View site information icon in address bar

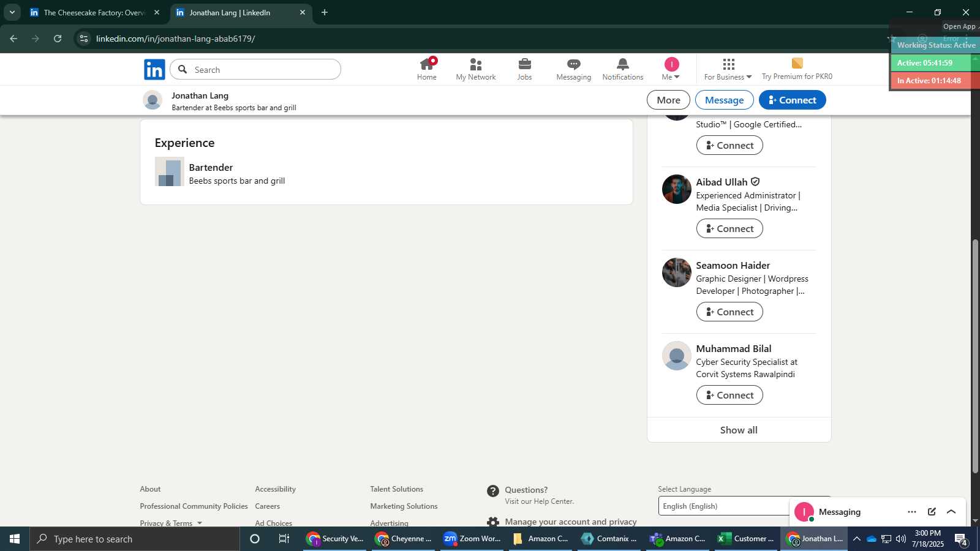[84, 39]
